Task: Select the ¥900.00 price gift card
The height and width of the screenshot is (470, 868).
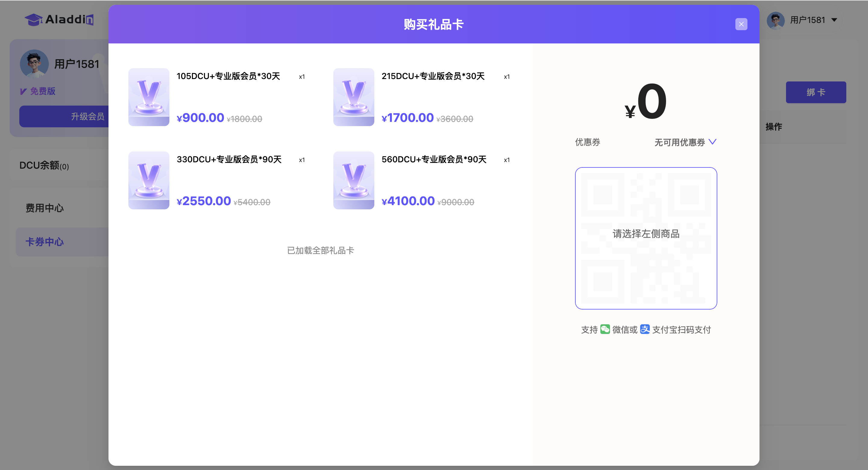Action: tap(200, 118)
